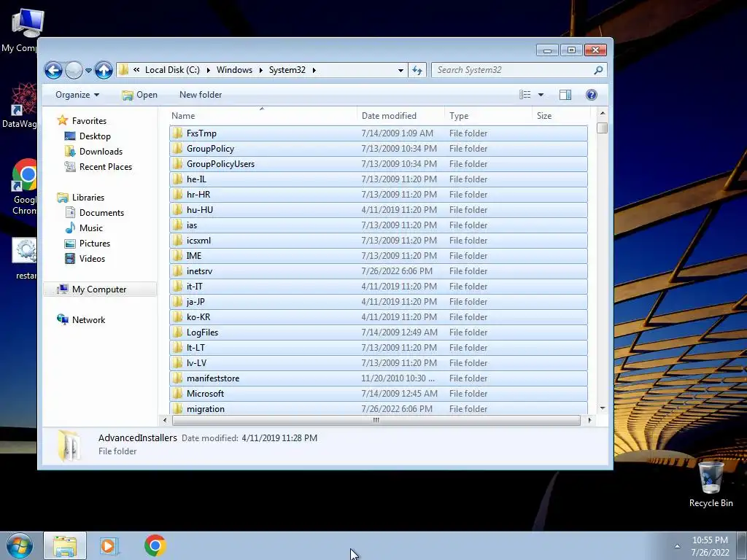The image size is (747, 560).
Task: Select Favorites in the navigation pane
Action: pyautogui.click(x=89, y=121)
